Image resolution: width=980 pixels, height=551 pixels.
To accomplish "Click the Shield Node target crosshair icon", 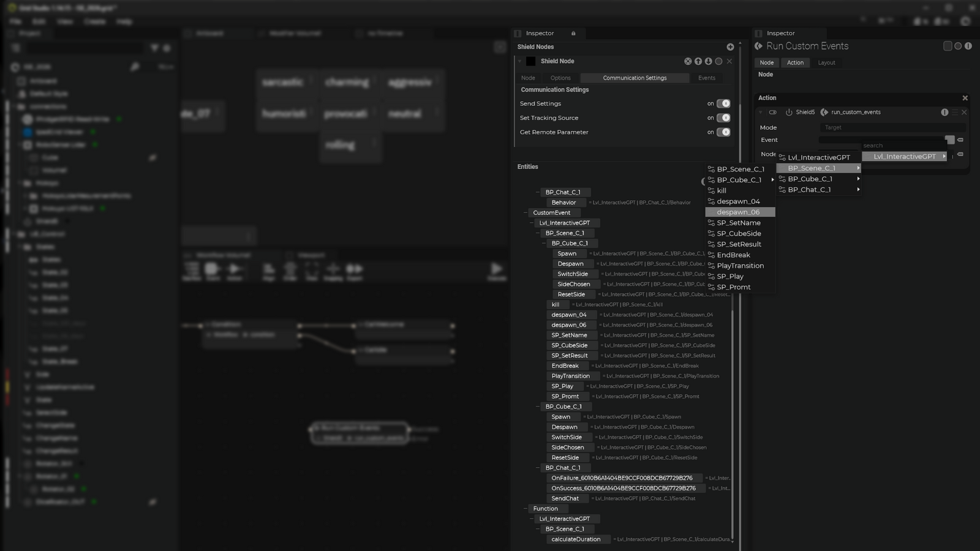I will (688, 61).
